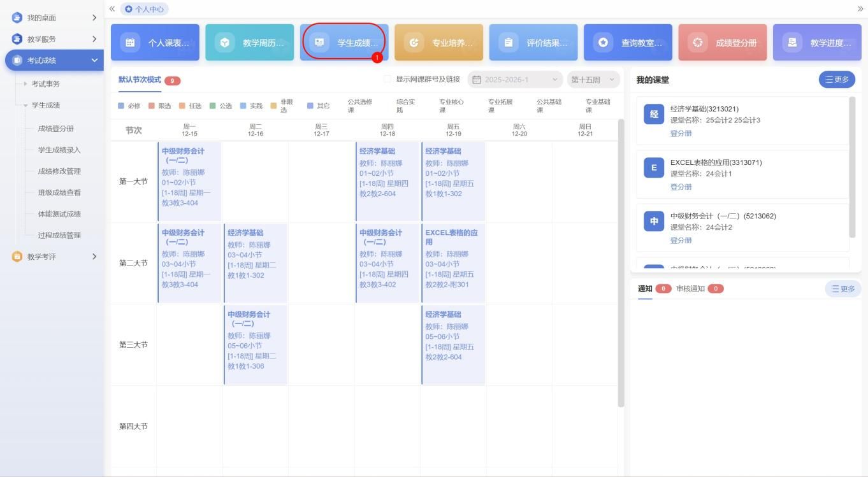Select 学生成绩录入 in sidebar
The height and width of the screenshot is (477, 868).
59,150
